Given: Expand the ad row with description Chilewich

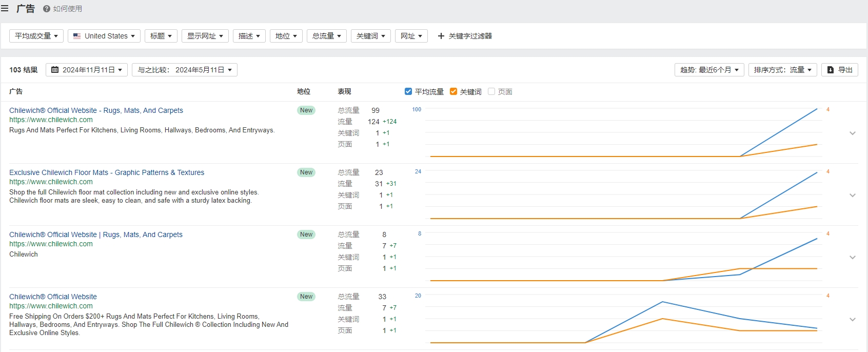Looking at the screenshot, I should tap(853, 257).
